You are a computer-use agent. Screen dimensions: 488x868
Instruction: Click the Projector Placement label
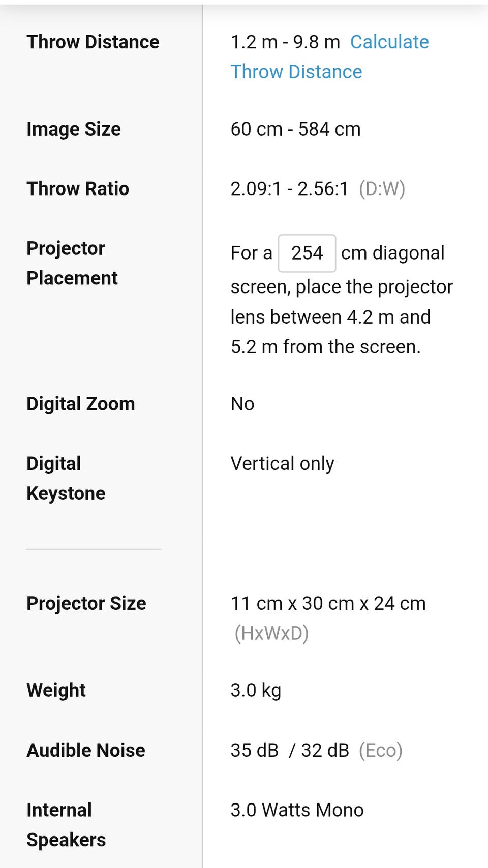point(72,263)
